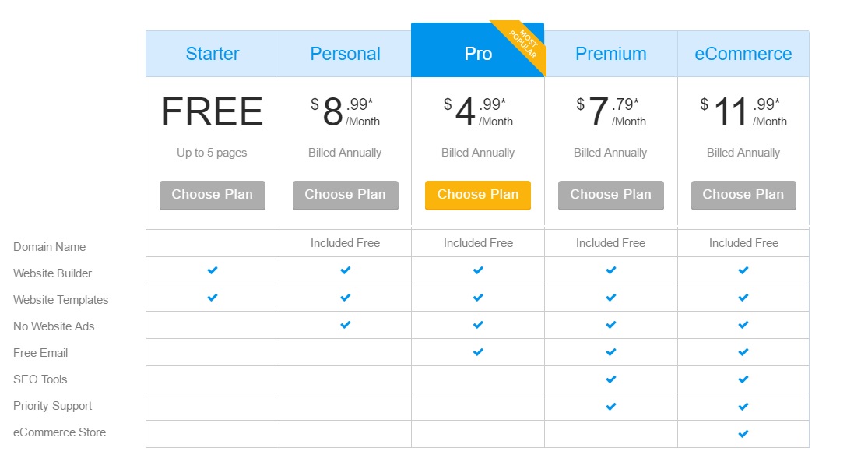
Task: Choose the Premium plan button
Action: pos(610,195)
